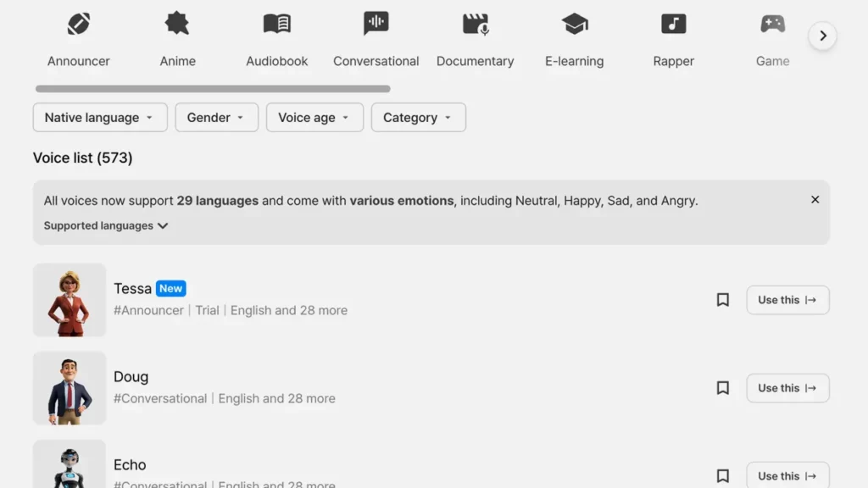Image resolution: width=868 pixels, height=488 pixels.
Task: Click the Doug voice name
Action: tap(131, 377)
